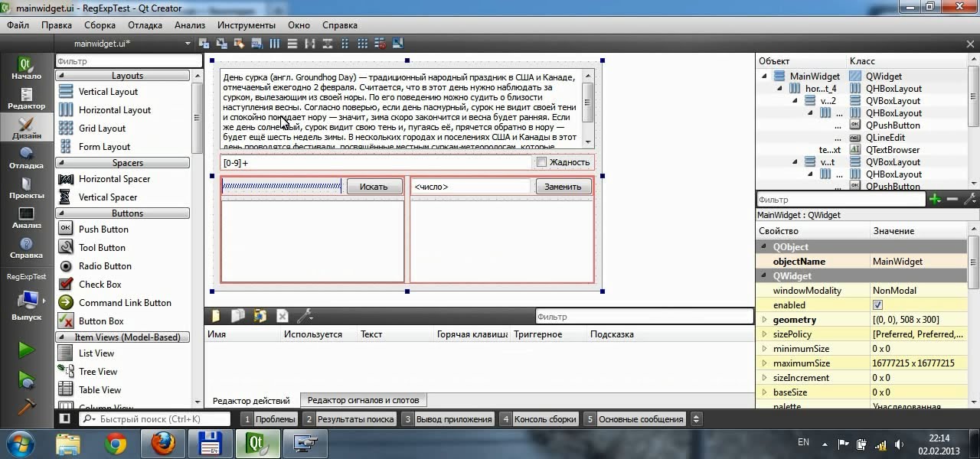Screen dimensions: 980x459
Task: Open the Вывод приложения output pane
Action: point(448,419)
